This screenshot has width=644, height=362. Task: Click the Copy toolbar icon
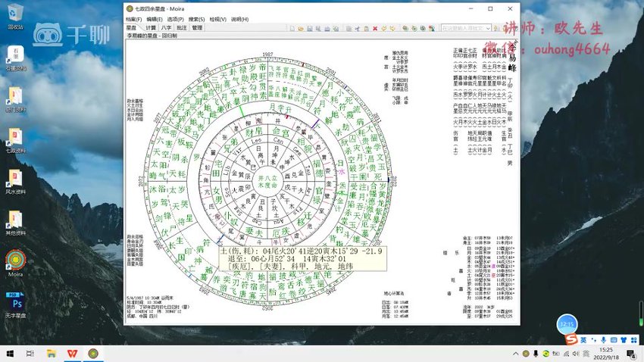pos(349,28)
